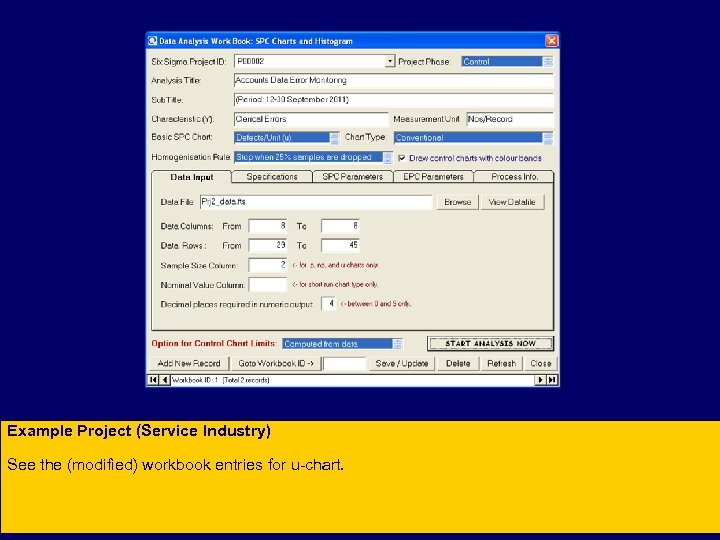This screenshot has height=540, width=720.
Task: Open Chart Type dropdown
Action: point(548,138)
